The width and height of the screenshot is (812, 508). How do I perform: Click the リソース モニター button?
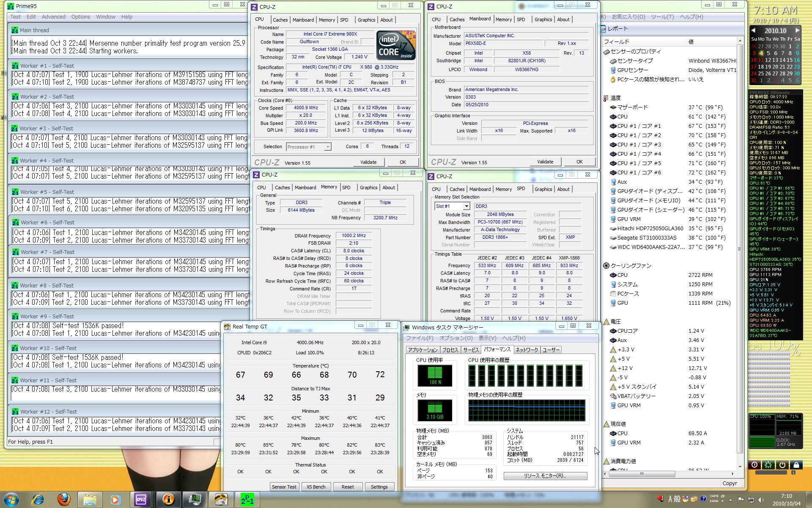[x=545, y=476]
